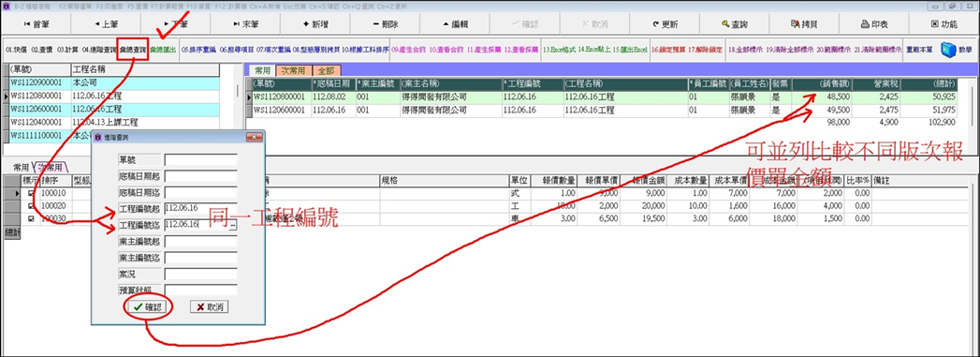Click 13.Excel格式 shortcut
980x357 pixels.
point(560,50)
